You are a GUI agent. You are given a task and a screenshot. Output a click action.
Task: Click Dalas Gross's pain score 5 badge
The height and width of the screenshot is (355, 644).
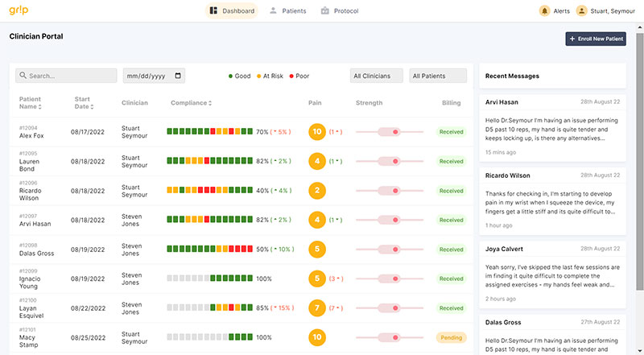(x=317, y=249)
